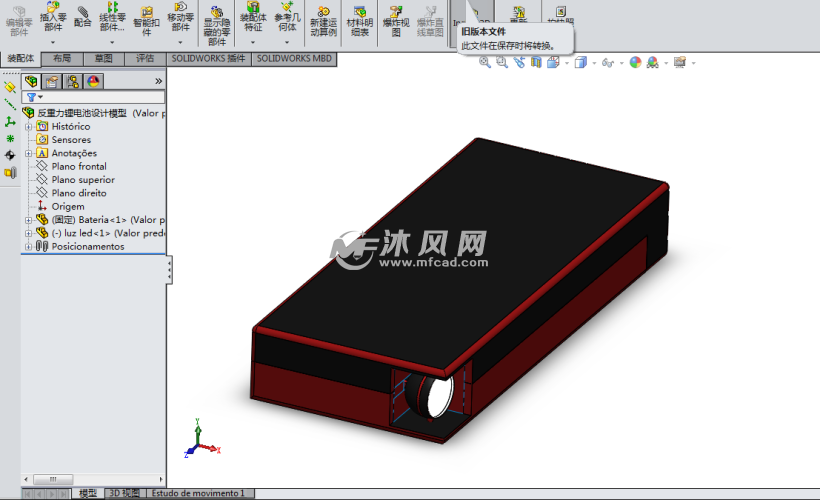
Task: Click the Linear Component Pattern (线性零部件) icon
Action: tap(112, 7)
